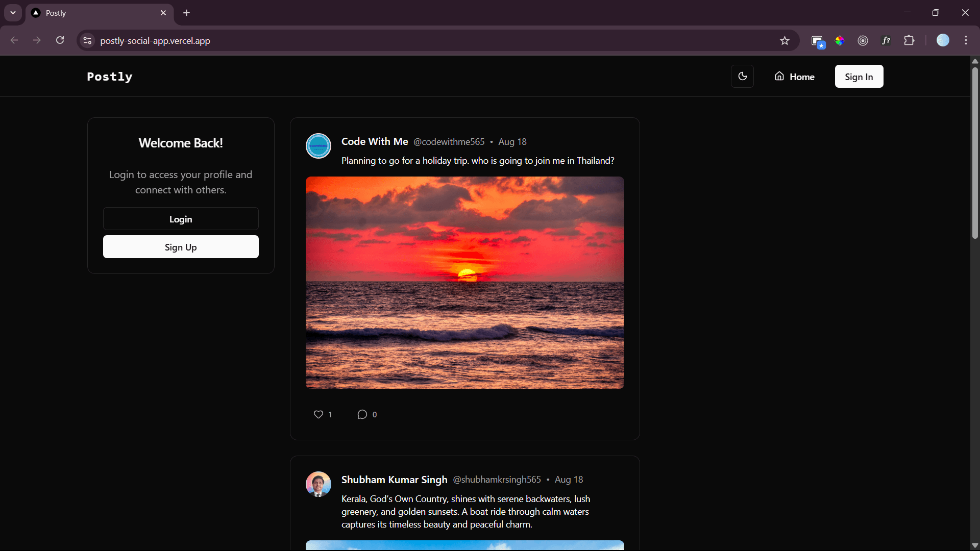Open comments on the Thailand trip post
The height and width of the screenshot is (551, 980).
(x=362, y=414)
